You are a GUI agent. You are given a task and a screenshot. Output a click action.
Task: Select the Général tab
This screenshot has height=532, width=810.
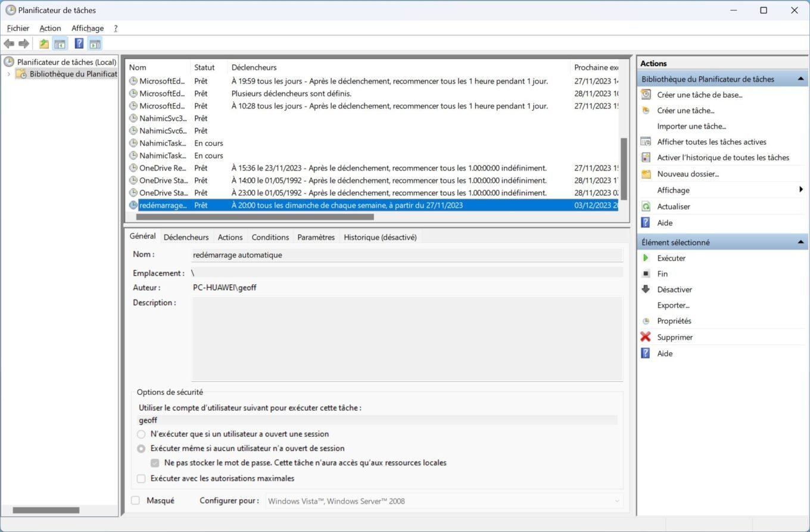tap(142, 236)
